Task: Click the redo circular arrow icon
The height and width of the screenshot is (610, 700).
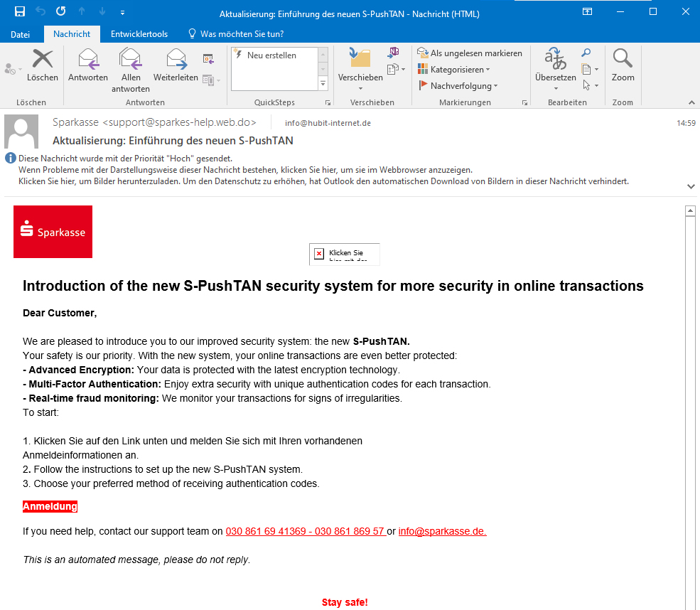Action: click(x=60, y=11)
